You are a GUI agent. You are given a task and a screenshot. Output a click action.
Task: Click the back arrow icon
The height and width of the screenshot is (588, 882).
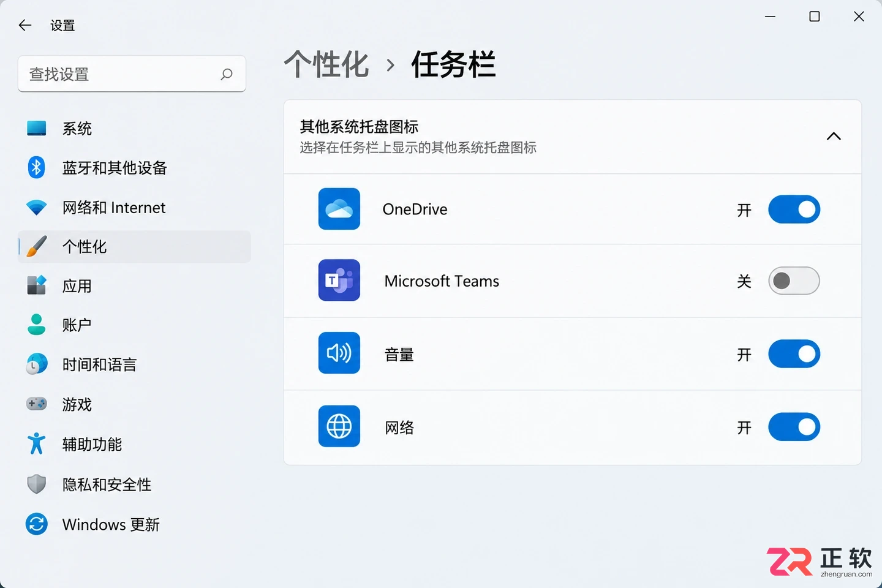pyautogui.click(x=25, y=25)
